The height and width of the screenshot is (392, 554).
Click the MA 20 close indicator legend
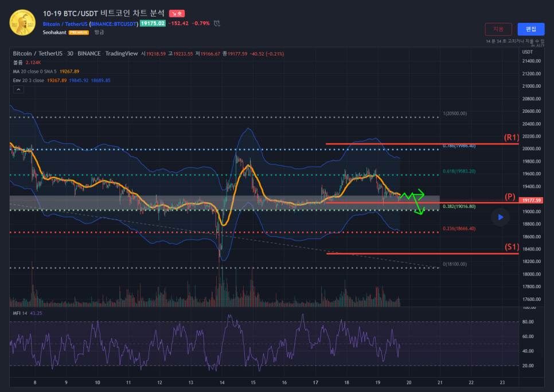(34, 71)
